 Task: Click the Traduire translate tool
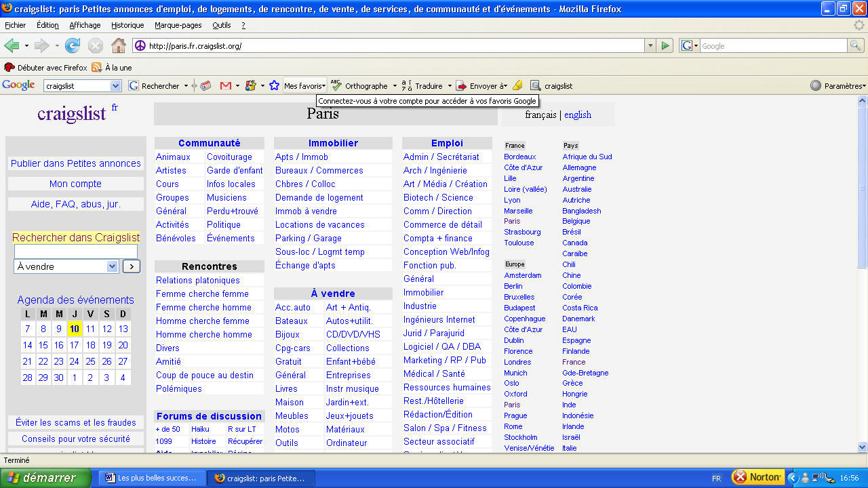click(x=422, y=86)
